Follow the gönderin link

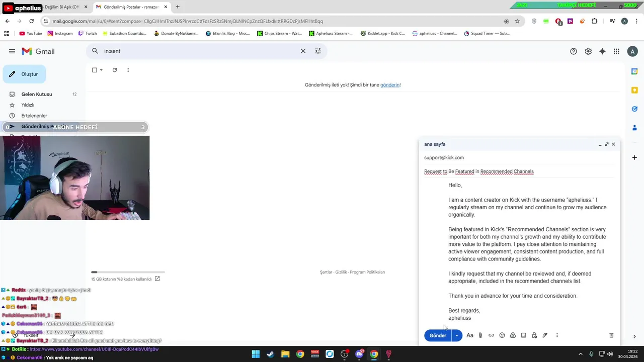pyautogui.click(x=390, y=85)
